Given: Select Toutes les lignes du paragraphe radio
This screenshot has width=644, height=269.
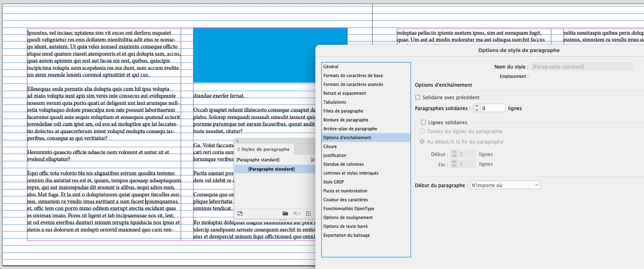Looking at the screenshot, I should [422, 131].
